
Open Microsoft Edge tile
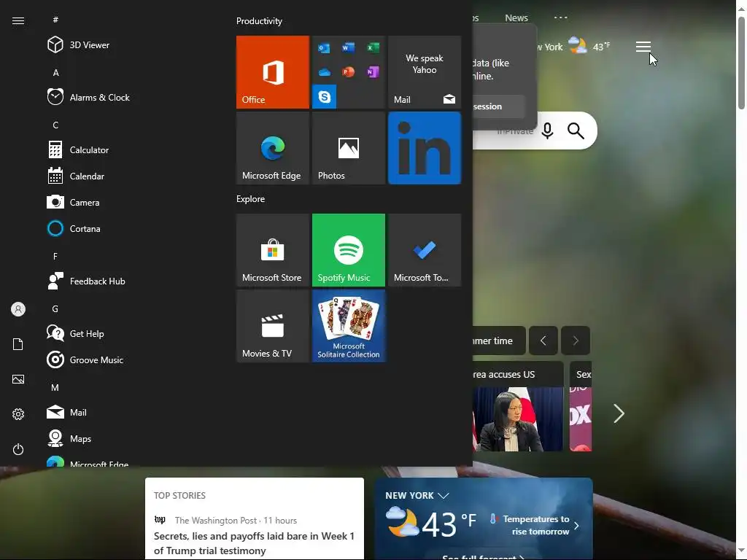tap(273, 148)
